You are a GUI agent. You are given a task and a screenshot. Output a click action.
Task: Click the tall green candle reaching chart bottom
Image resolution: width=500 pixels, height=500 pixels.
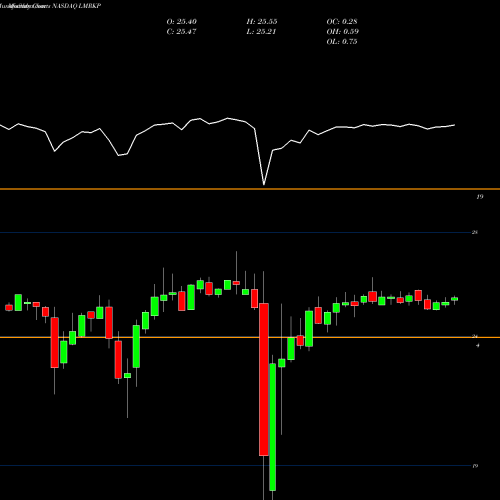coord(273,427)
